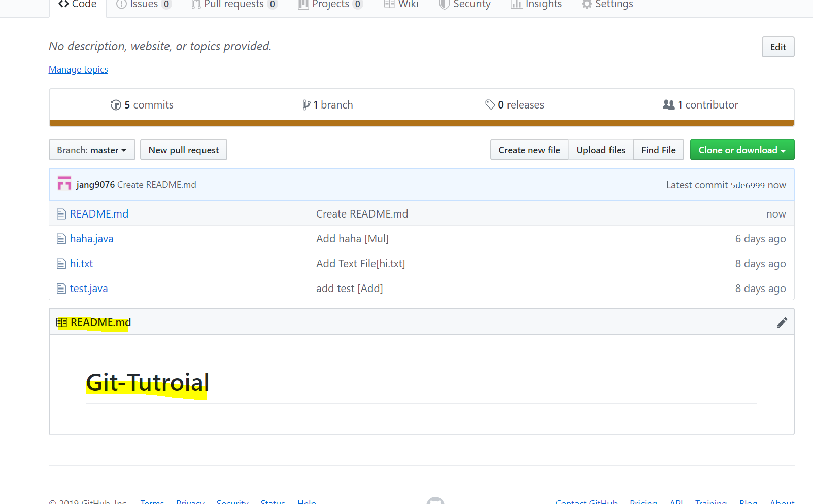Viewport: 813px width, 504px height.
Task: Go to the Wiki tab
Action: pos(401,5)
